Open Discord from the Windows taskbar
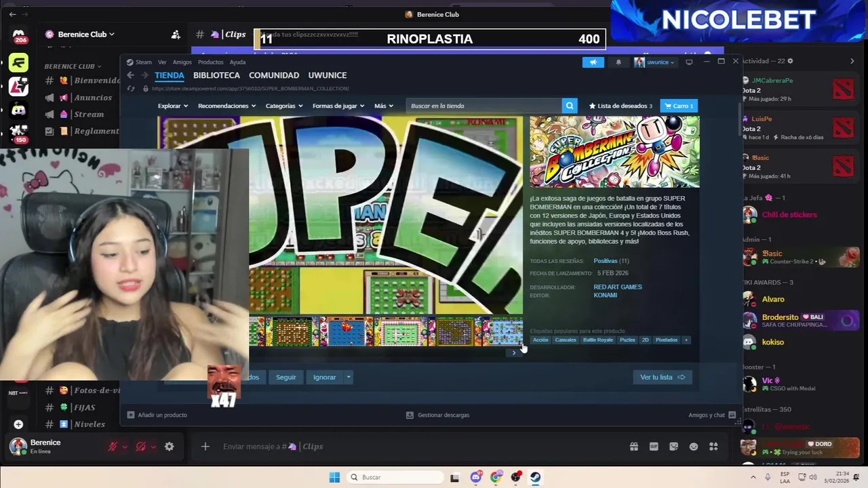This screenshot has width=868, height=488. (x=476, y=477)
